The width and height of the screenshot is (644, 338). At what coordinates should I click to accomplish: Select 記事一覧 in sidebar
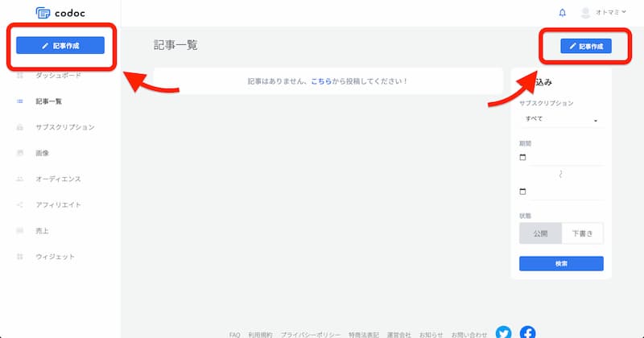(48, 101)
